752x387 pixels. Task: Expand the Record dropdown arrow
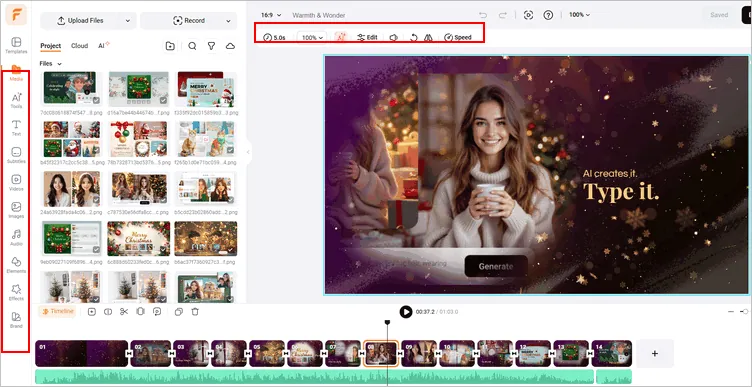[228, 21]
